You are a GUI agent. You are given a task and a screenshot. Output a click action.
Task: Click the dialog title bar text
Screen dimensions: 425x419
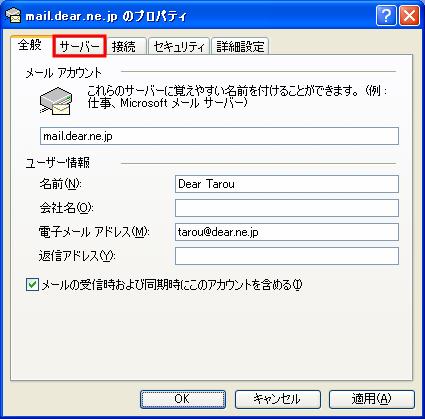pyautogui.click(x=106, y=16)
